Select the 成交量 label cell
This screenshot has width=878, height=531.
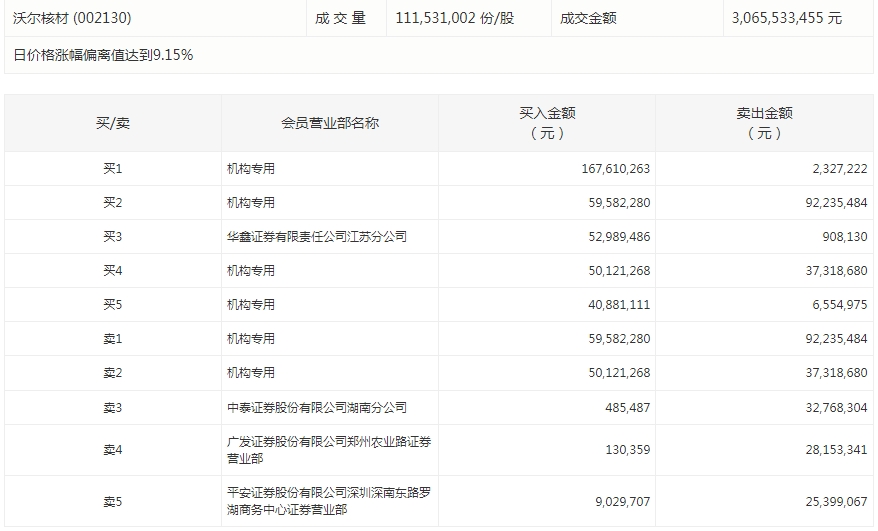coord(340,18)
